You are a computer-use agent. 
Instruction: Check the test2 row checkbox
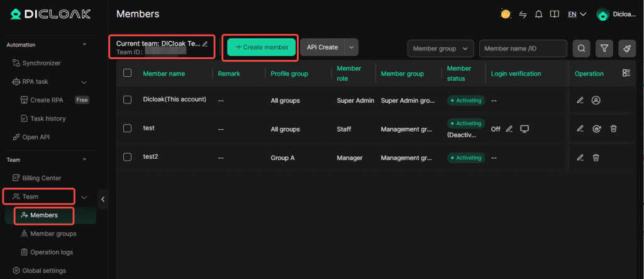127,157
